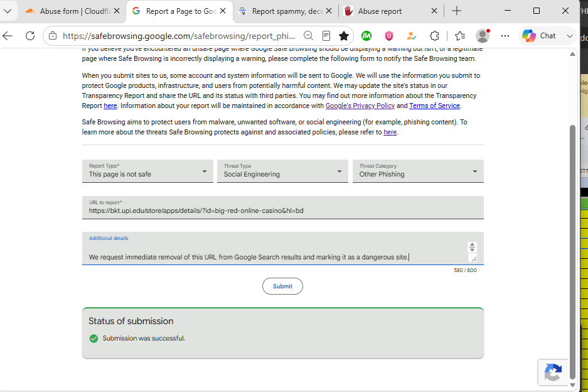
Task: Open the Transparency Report here link
Action: click(x=110, y=106)
